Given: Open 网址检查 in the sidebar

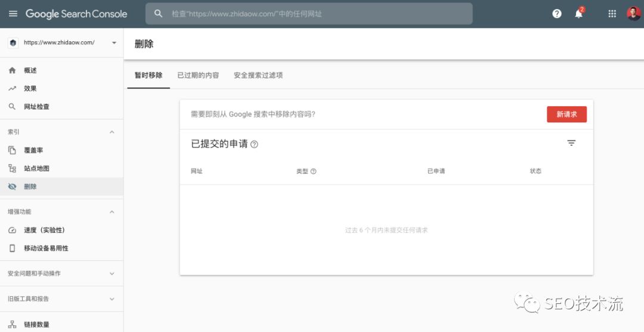Looking at the screenshot, I should click(36, 107).
